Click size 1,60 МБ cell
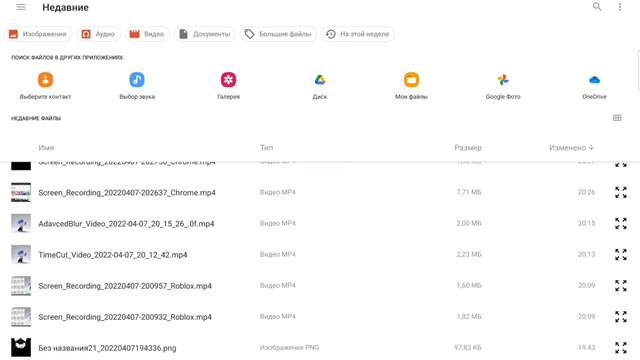640x360 pixels. pyautogui.click(x=469, y=285)
